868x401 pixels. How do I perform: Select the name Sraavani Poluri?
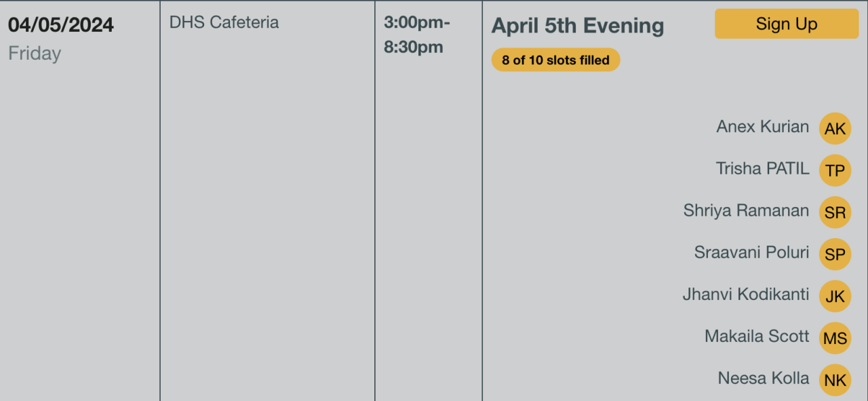tap(751, 253)
